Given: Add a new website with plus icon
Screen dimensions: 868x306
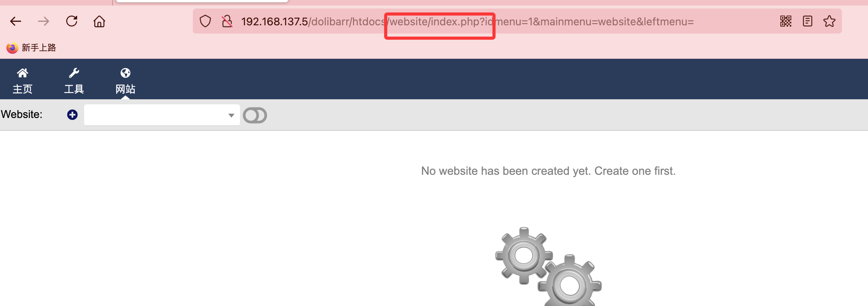Looking at the screenshot, I should coord(72,114).
